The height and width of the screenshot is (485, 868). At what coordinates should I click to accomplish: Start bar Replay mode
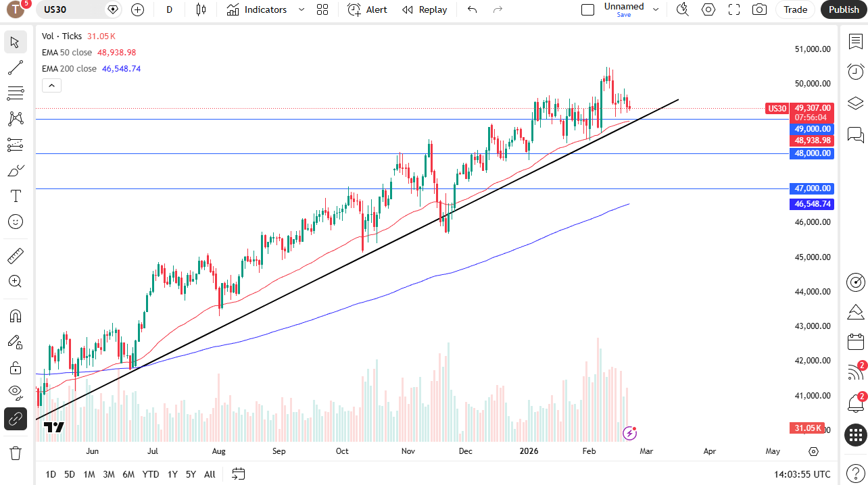pos(425,9)
